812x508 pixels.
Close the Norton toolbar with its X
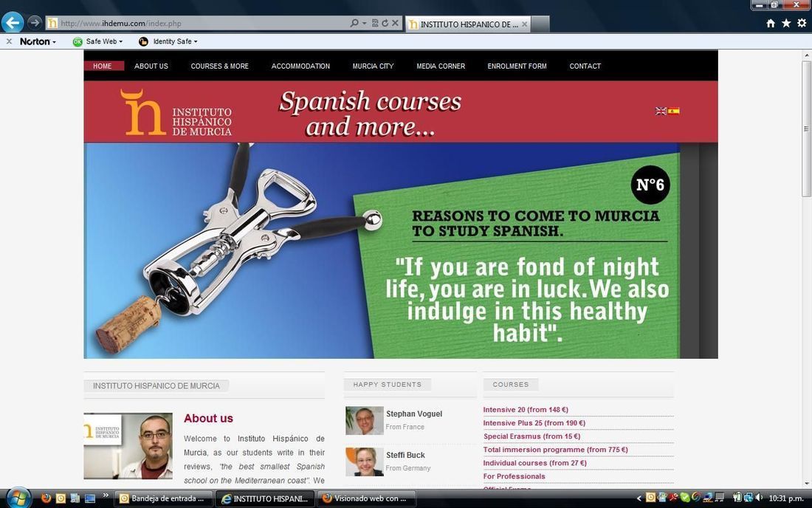[x=9, y=41]
